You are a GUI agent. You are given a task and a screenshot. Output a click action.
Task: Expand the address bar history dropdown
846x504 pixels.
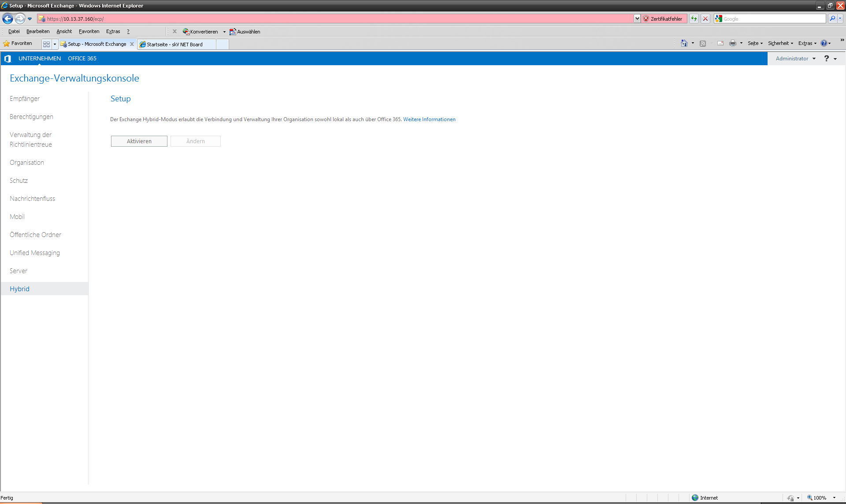(637, 19)
